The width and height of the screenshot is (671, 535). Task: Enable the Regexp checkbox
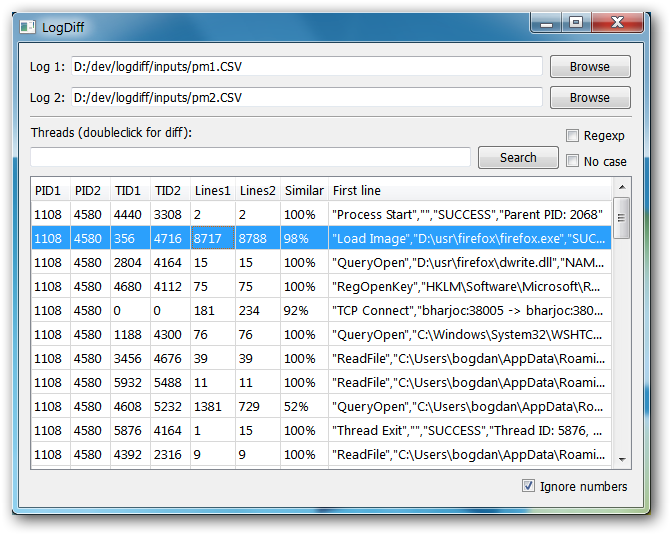pyautogui.click(x=572, y=136)
